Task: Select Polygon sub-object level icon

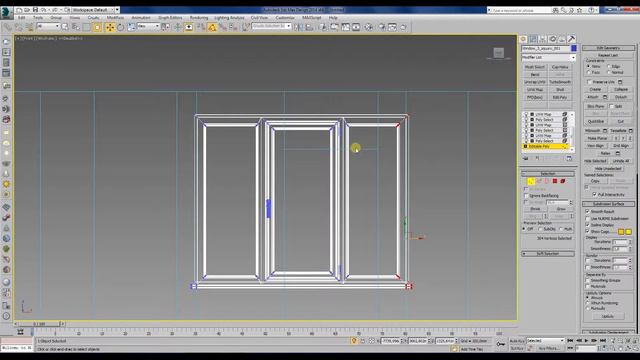Action: [x=555, y=181]
